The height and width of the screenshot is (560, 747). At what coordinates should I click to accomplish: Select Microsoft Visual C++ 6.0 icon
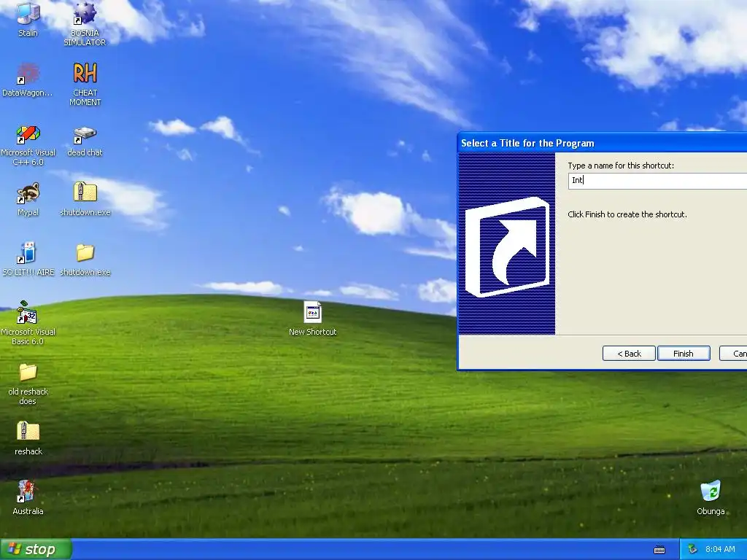click(28, 134)
